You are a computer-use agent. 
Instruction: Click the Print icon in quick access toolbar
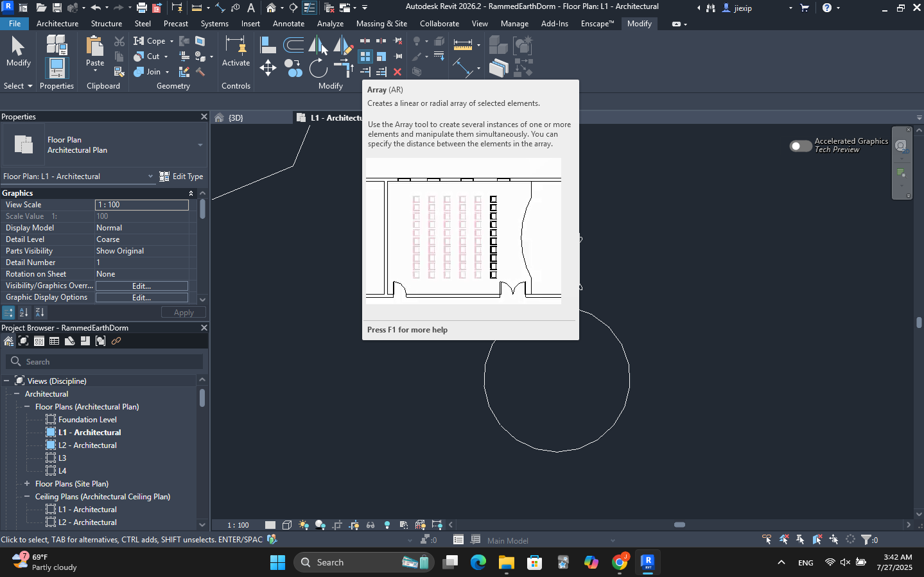(142, 8)
